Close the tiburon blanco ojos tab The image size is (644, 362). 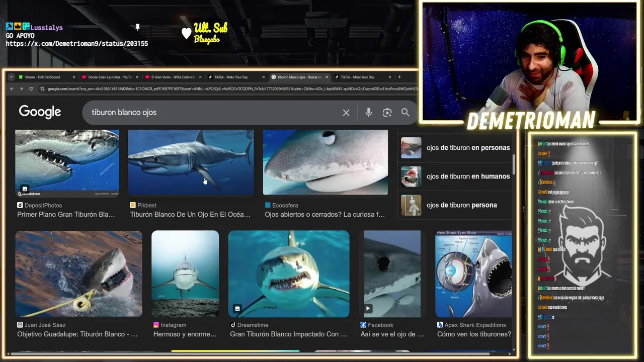click(327, 77)
